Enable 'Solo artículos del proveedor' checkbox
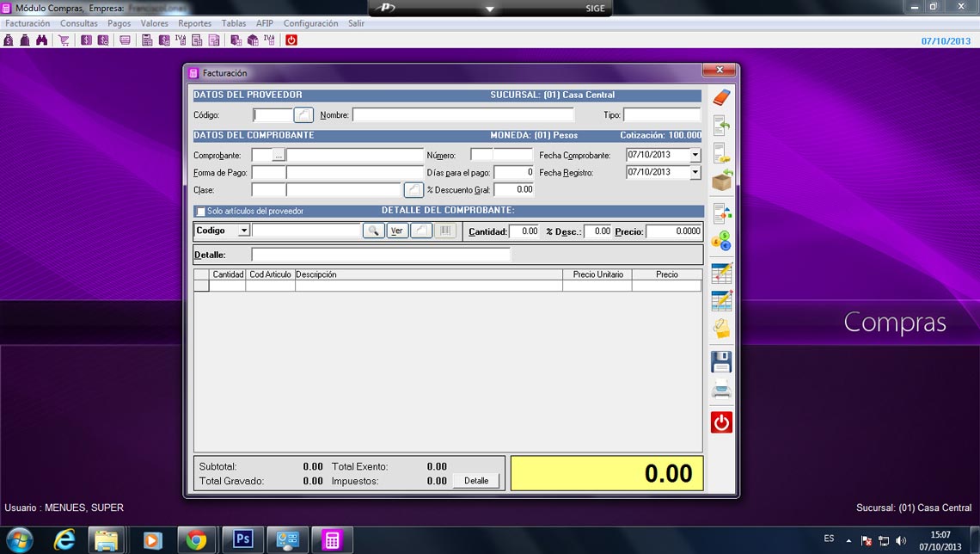The image size is (980, 554). coord(201,212)
